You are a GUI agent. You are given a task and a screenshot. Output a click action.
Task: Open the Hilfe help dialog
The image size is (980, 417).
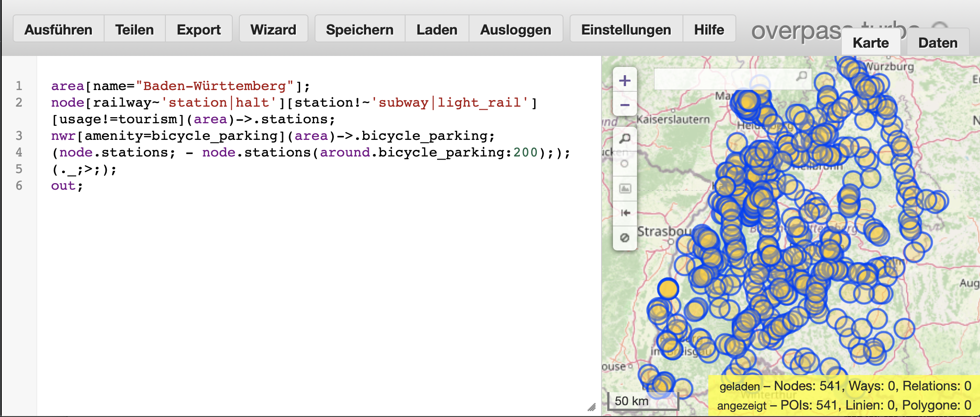[x=709, y=30]
